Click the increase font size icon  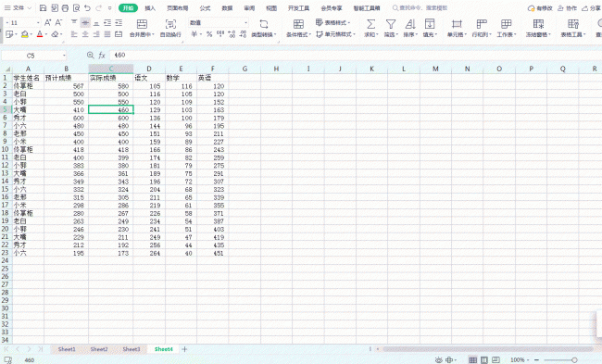tap(47, 22)
